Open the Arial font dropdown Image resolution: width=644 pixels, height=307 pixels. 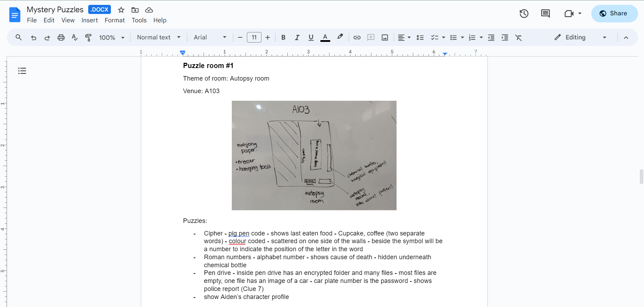[x=210, y=37]
